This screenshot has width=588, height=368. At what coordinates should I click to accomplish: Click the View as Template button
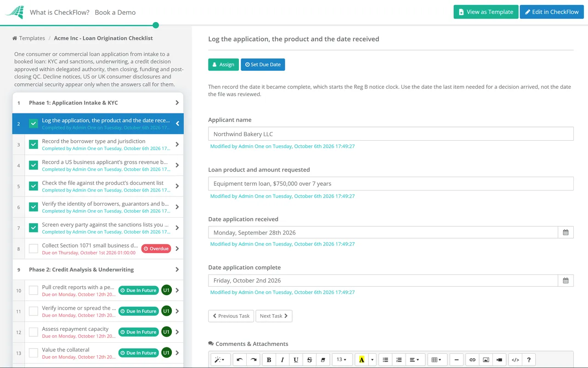[x=486, y=12]
